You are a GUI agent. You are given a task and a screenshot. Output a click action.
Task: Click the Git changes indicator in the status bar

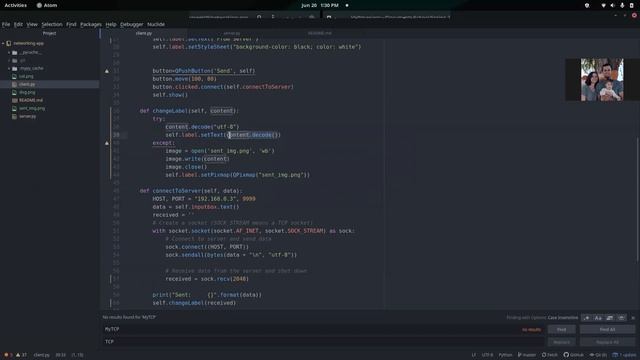[598, 355]
